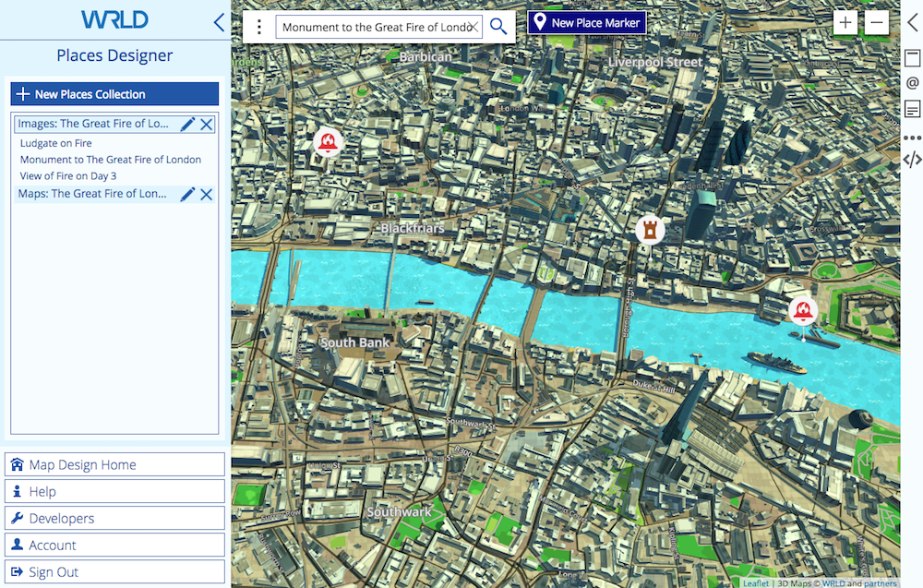
Task: Open the embed code icon in right sidebar
Action: (x=912, y=159)
